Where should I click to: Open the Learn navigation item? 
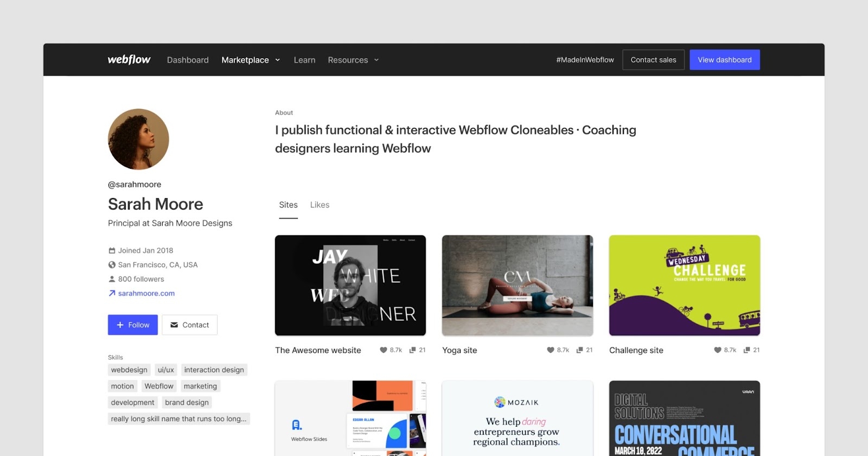[x=304, y=60]
